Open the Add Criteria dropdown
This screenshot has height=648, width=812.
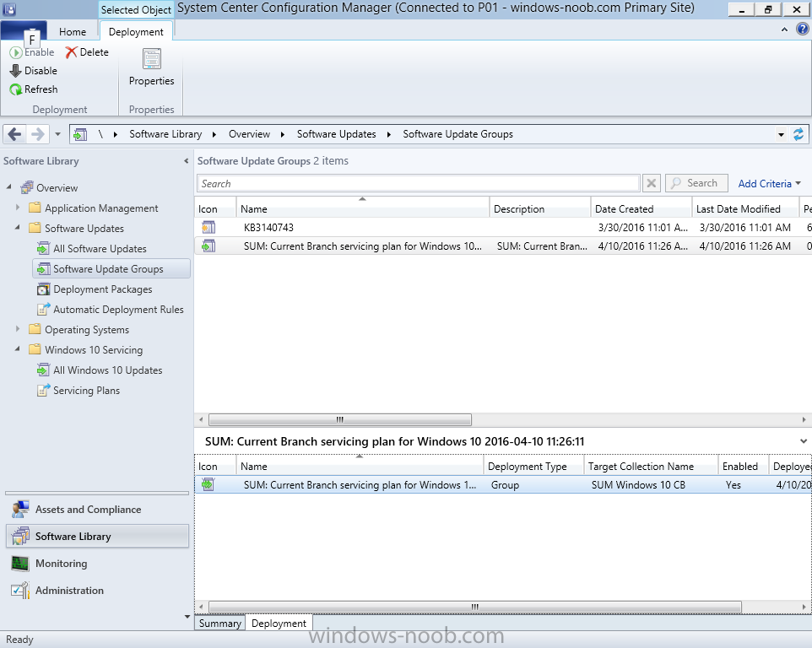tap(770, 184)
